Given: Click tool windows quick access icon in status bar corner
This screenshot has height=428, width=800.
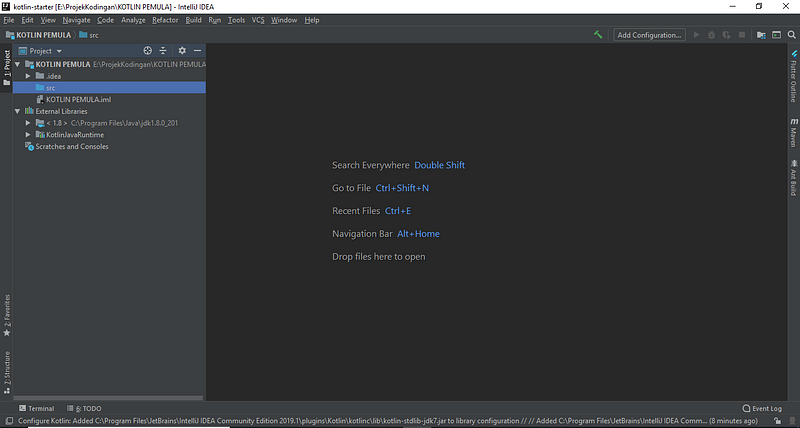Looking at the screenshot, I should tap(9, 421).
